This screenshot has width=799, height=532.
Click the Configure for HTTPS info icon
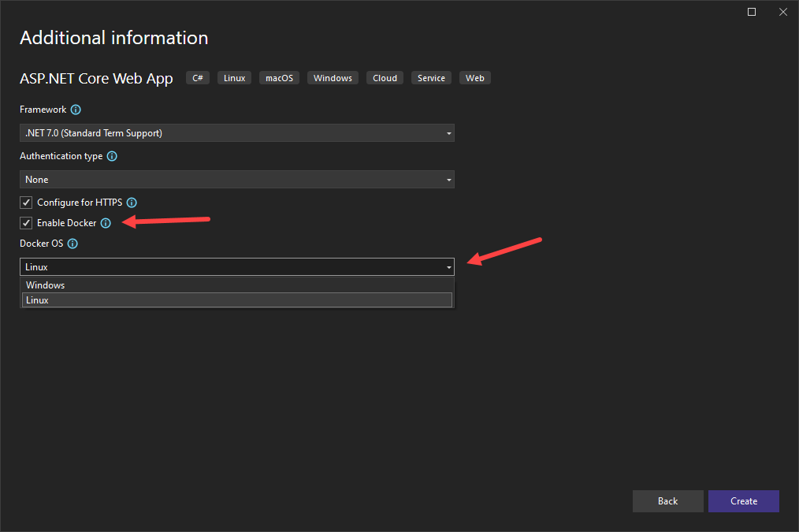pos(132,203)
